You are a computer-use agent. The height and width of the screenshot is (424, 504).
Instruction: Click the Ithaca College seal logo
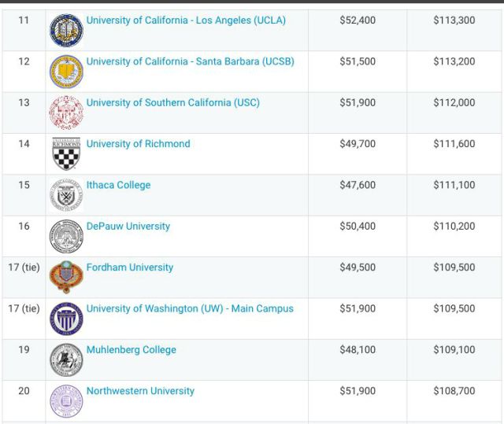coord(66,195)
